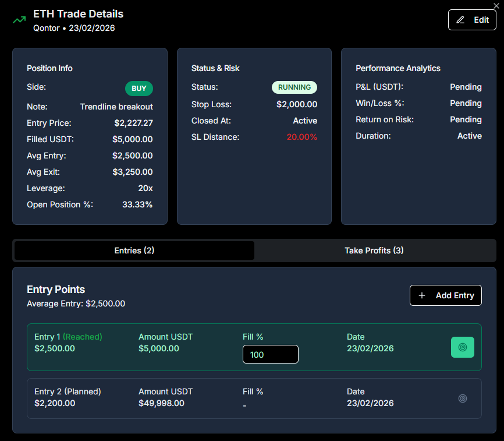Image resolution: width=504 pixels, height=441 pixels.
Task: Click the Add Entry button
Action: [446, 295]
